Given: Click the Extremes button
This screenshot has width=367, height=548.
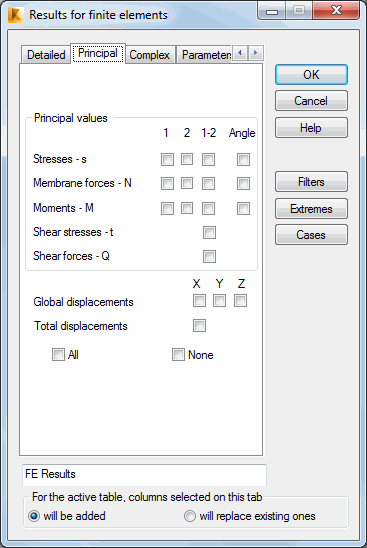Looking at the screenshot, I should pos(311,208).
